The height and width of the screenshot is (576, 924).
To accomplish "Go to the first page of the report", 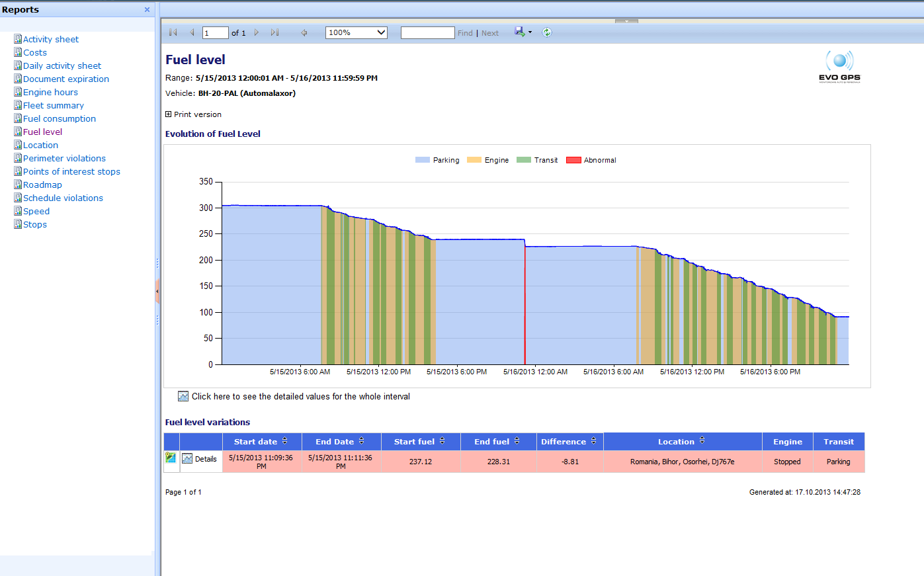I will (173, 32).
